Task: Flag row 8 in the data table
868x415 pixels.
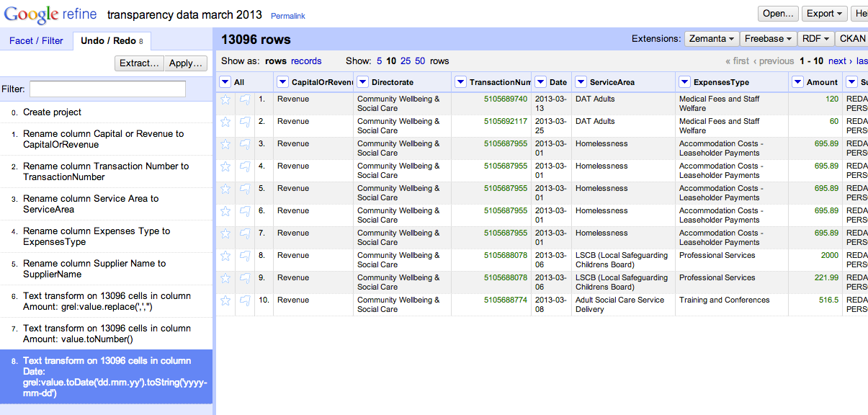Action: pyautogui.click(x=245, y=256)
